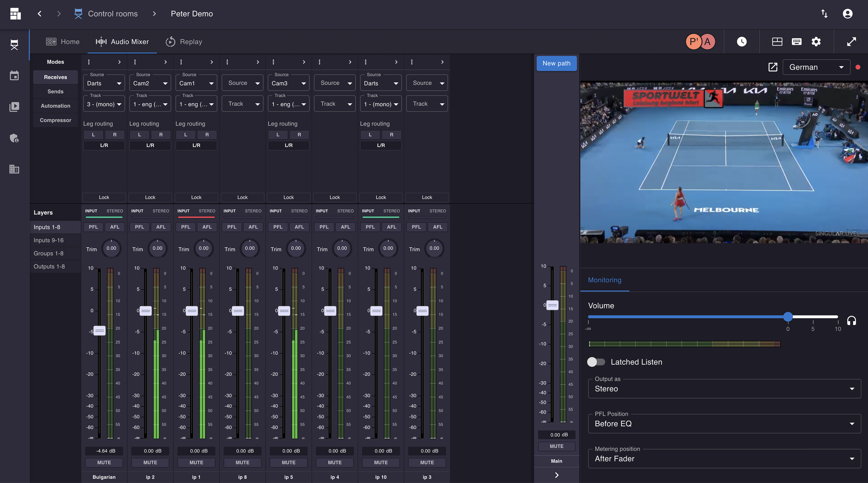Click the New path button
This screenshot has height=483, width=868.
pyautogui.click(x=557, y=64)
